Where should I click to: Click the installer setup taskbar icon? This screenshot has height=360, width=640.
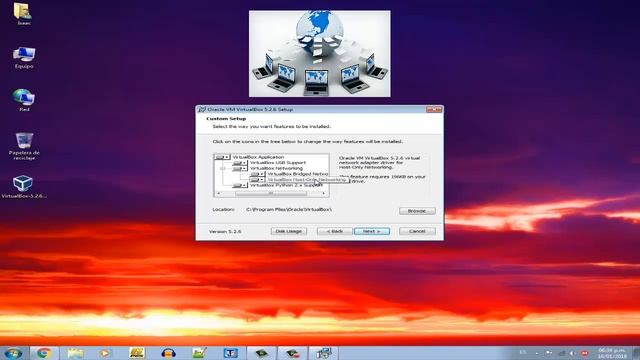pos(323,353)
